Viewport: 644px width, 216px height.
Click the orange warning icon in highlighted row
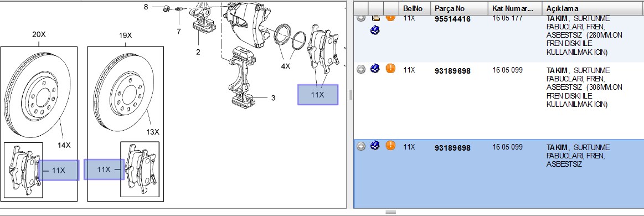pyautogui.click(x=390, y=145)
